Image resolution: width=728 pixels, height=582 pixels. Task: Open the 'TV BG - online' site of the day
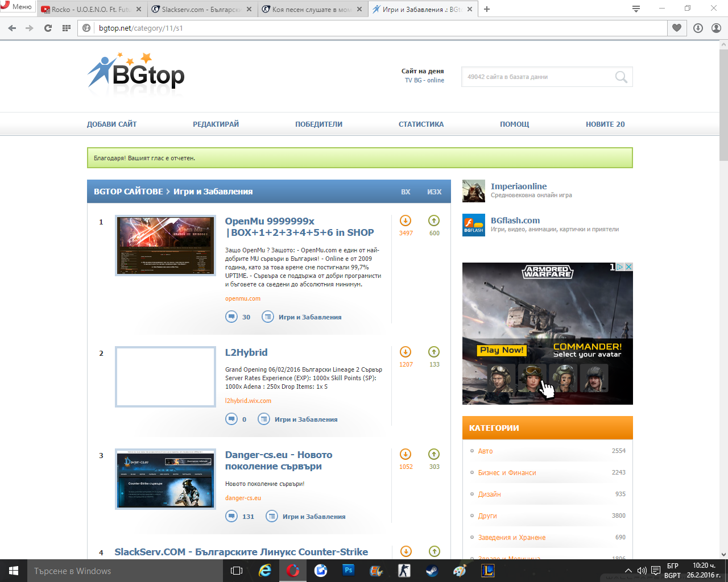coord(424,80)
